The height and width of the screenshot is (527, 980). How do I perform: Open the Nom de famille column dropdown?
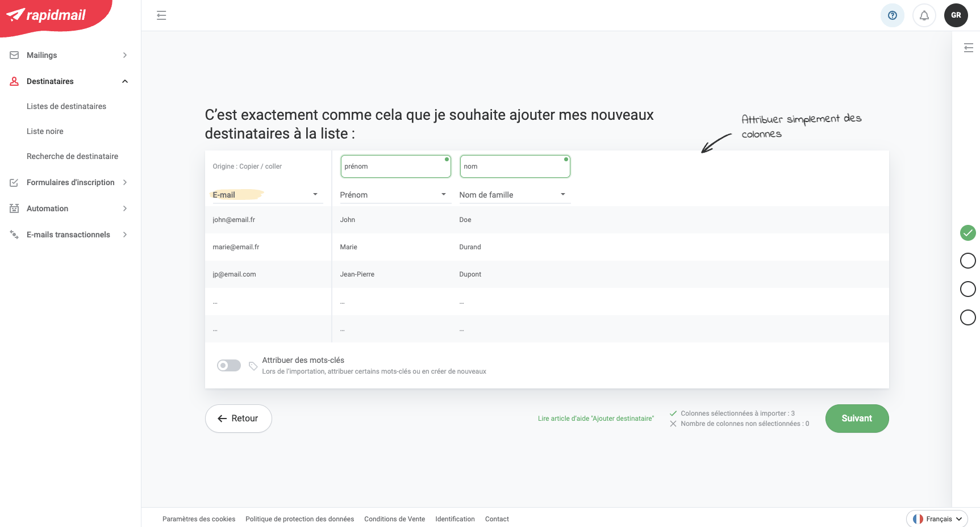(x=514, y=195)
